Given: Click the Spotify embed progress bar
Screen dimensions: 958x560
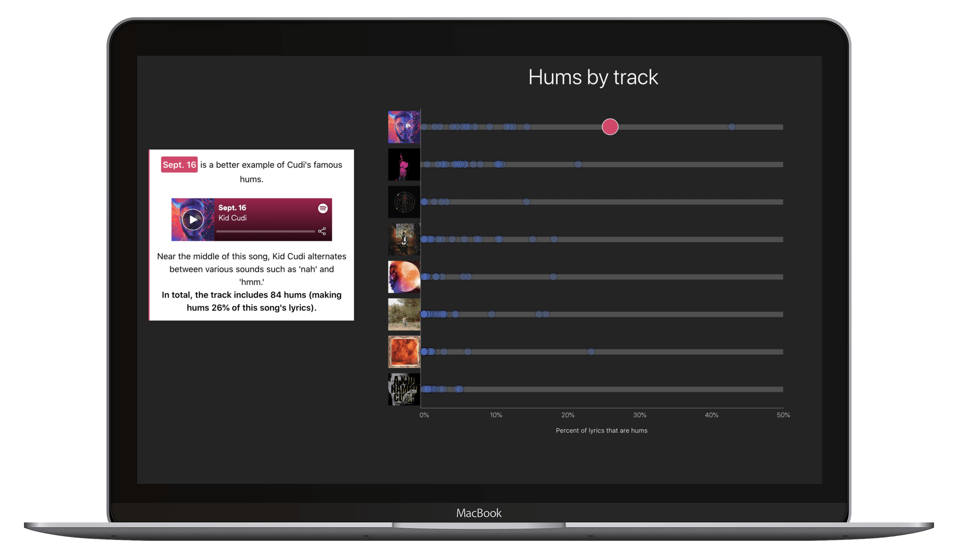Looking at the screenshot, I should coord(265,231).
